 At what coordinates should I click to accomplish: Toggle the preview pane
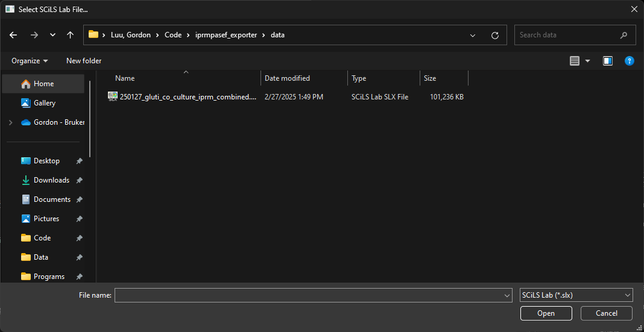608,61
